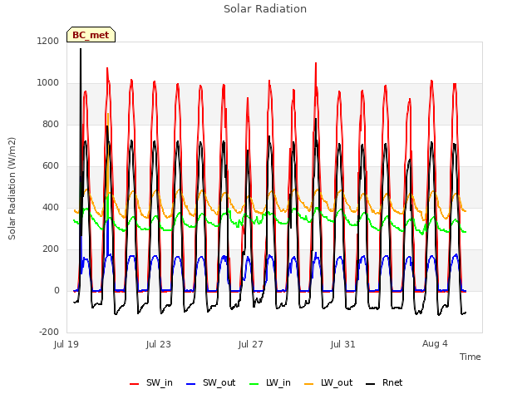The height and width of the screenshot is (399, 532).
Task: Click the Time x-axis title
Action: coord(470,357)
